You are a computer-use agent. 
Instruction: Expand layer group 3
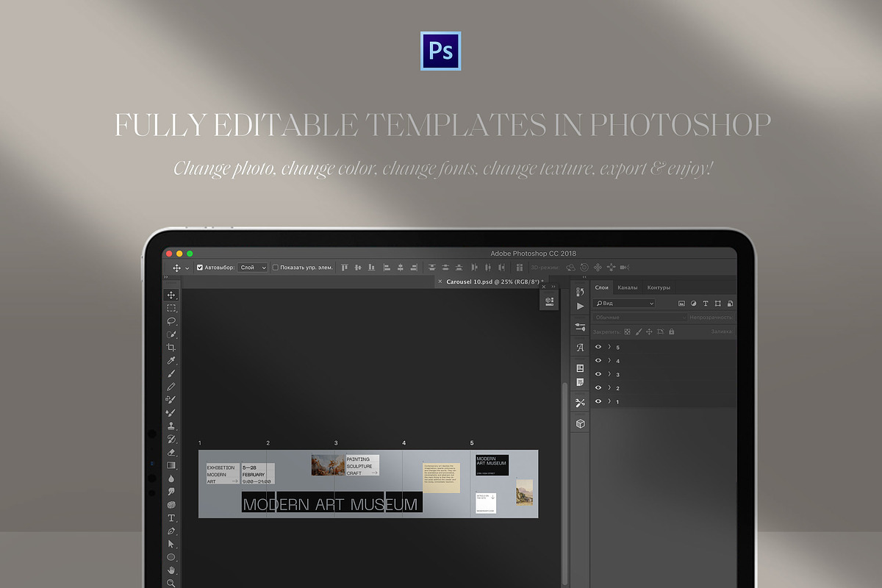point(609,374)
